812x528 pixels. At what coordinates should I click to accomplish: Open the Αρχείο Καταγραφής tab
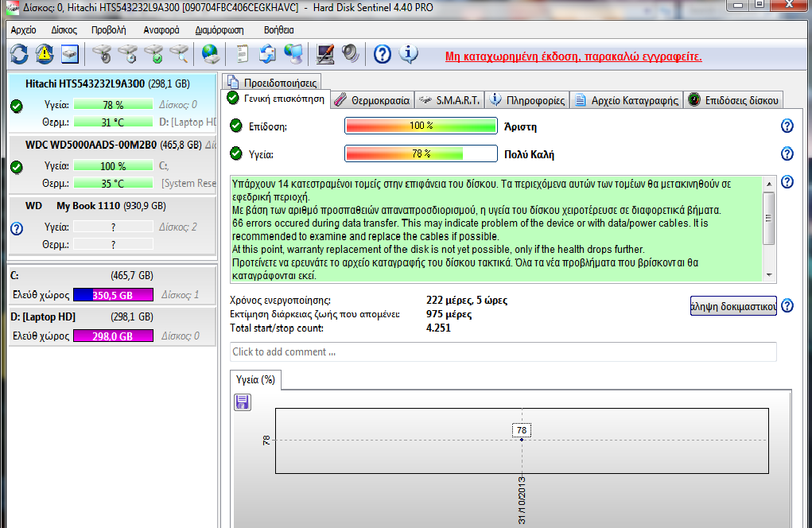[627, 100]
